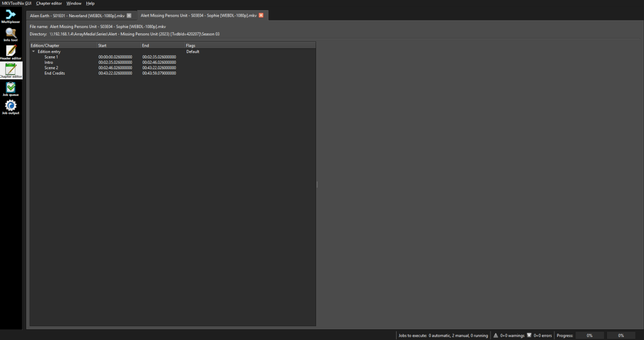Expand the Edition/Chapter column header
This screenshot has width=644, height=340.
[x=46, y=45]
